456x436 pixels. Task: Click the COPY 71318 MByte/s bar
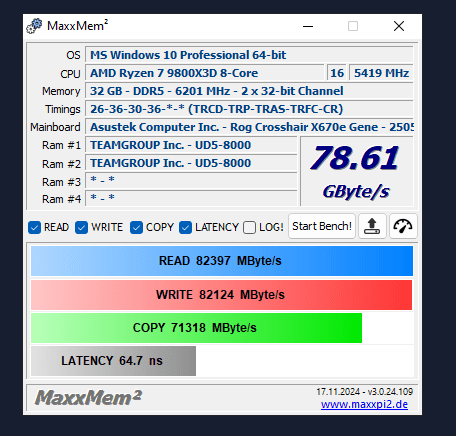tap(196, 328)
